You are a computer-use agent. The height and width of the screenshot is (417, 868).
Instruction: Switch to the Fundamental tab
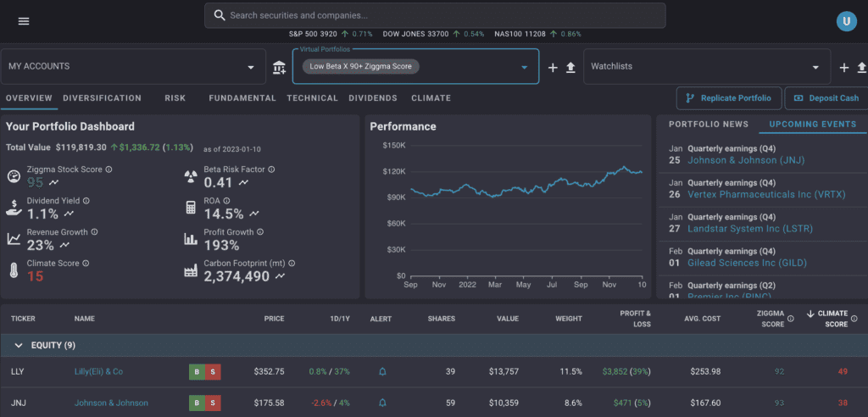point(242,98)
